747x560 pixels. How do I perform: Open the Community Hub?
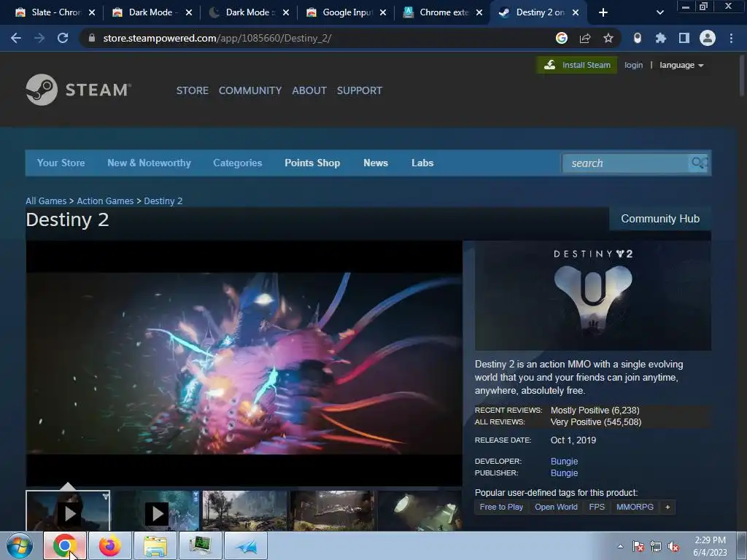point(660,219)
